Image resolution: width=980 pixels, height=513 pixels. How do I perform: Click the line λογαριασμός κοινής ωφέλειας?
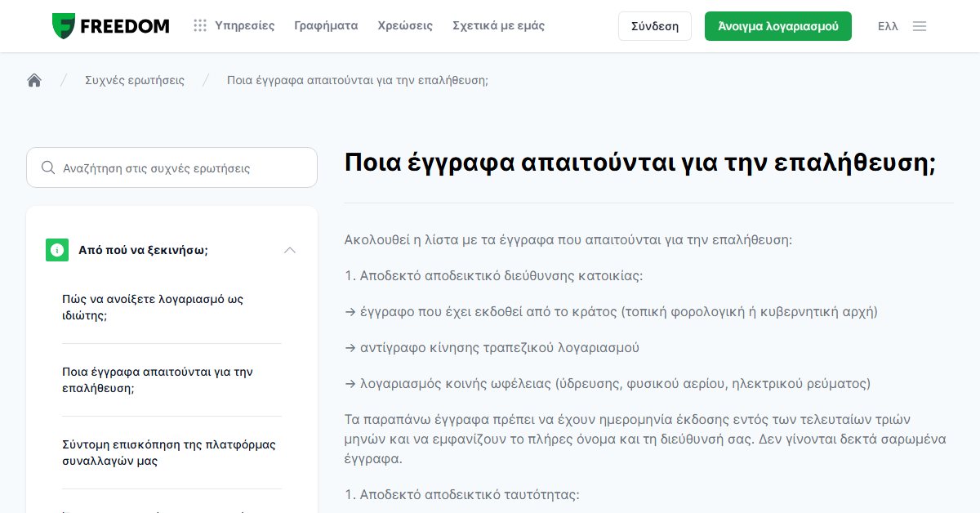608,384
